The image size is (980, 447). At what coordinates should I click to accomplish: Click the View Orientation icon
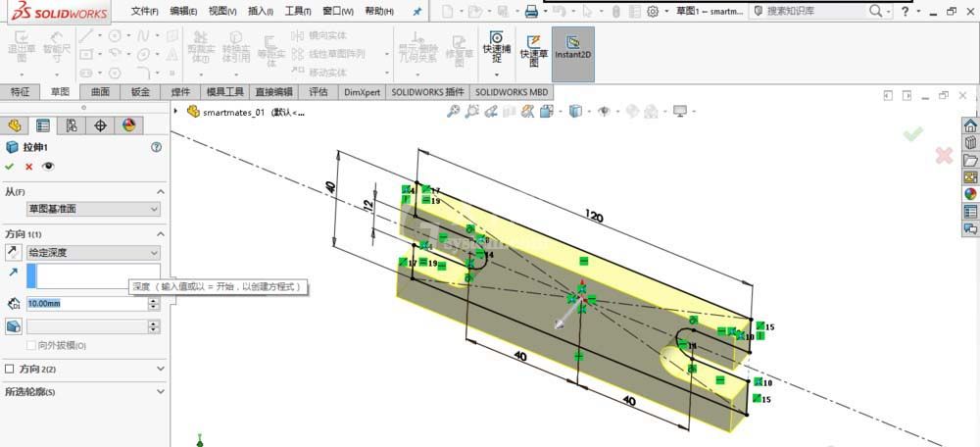[547, 112]
